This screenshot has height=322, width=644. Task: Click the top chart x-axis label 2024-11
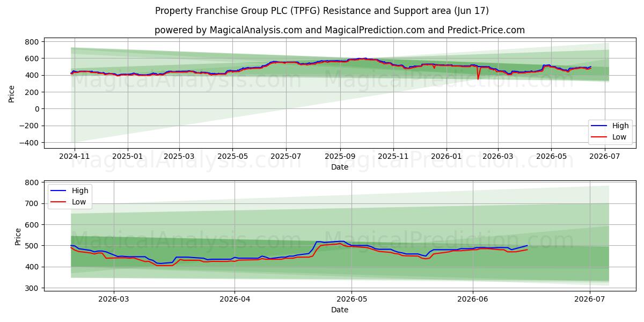point(75,156)
